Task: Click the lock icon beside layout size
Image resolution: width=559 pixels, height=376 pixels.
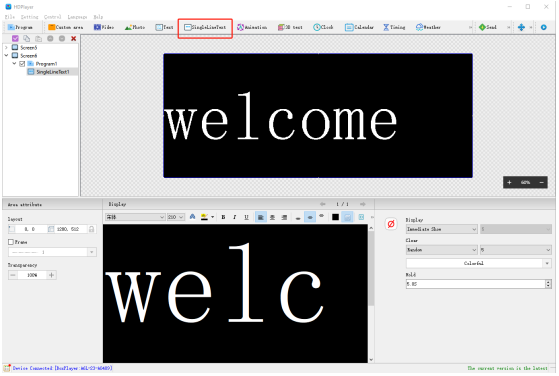Action: point(92,229)
